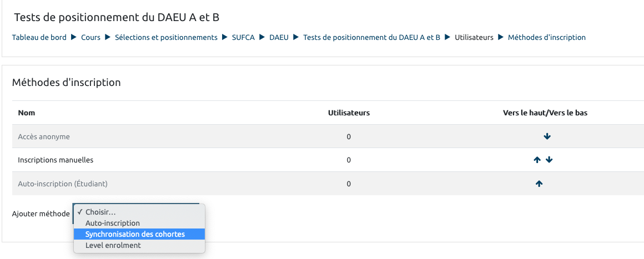Click Auto-inscription (Étudiant) row name
This screenshot has height=259, width=644.
tap(62, 184)
